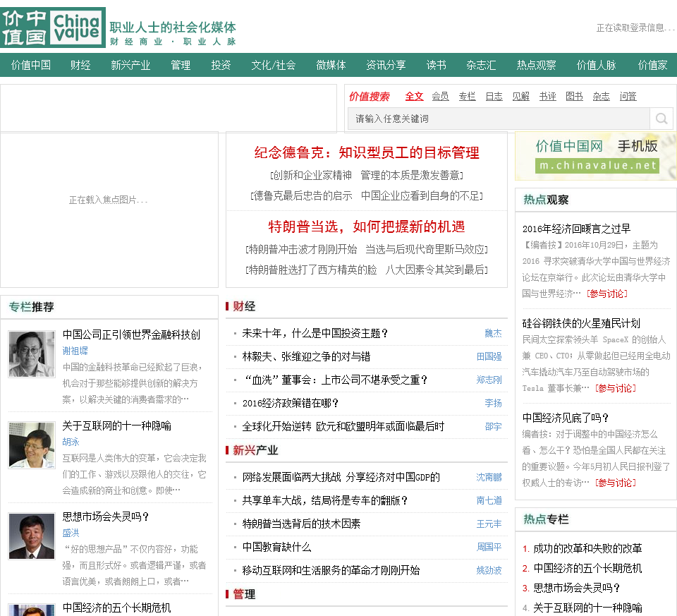The height and width of the screenshot is (616, 677).
Task: Open author link 胡泳
Action: [x=71, y=442]
